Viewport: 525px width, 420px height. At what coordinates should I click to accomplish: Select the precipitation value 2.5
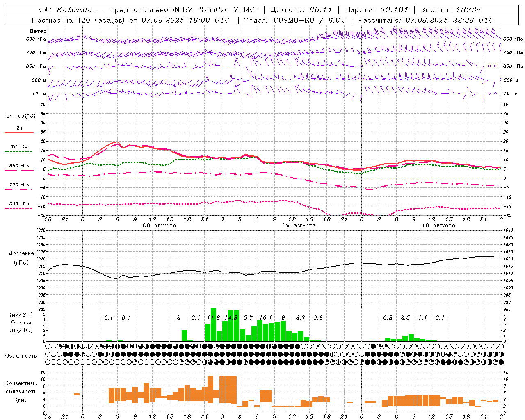(x=405, y=318)
